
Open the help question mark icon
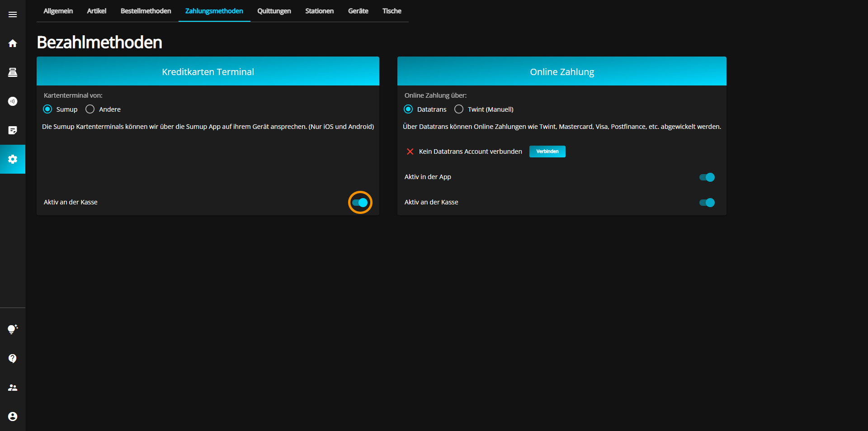[x=13, y=358]
